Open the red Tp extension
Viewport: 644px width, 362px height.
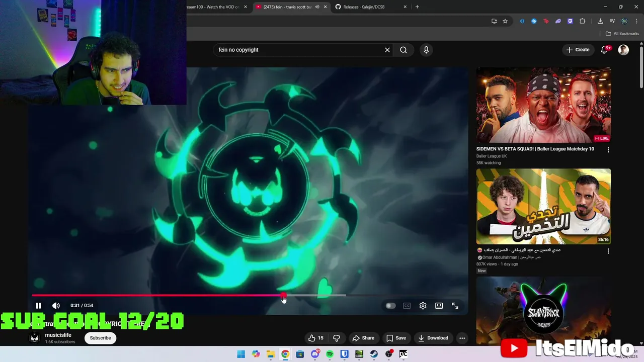click(546, 21)
